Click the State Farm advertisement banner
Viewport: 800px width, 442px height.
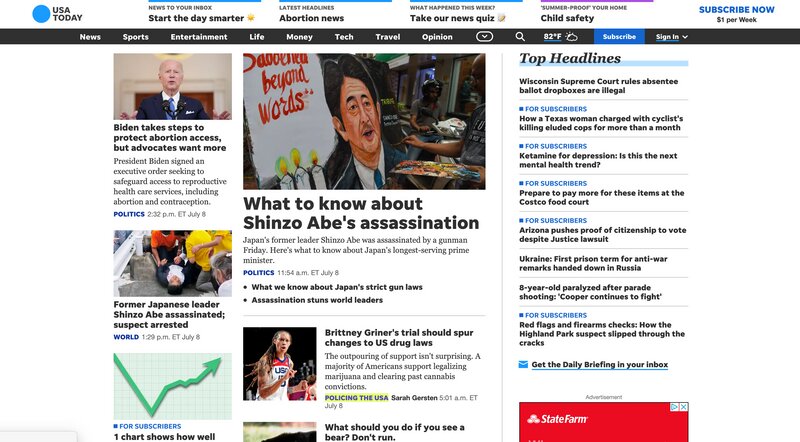[604, 422]
